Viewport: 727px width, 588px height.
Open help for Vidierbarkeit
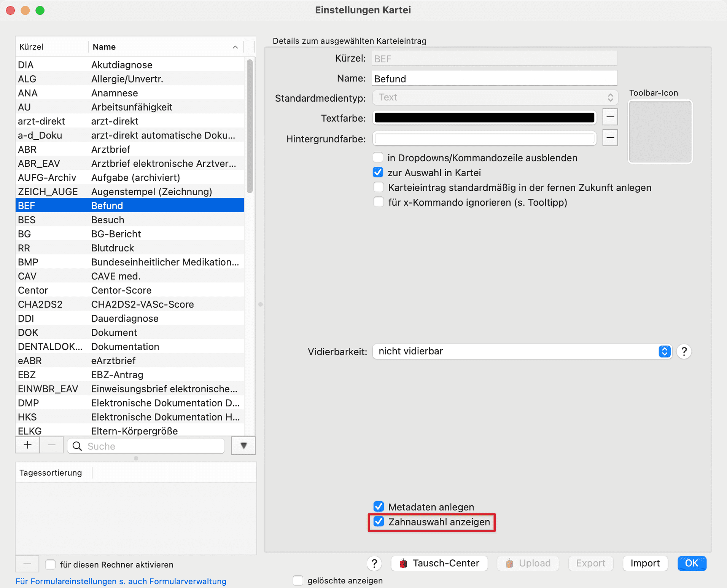click(x=684, y=351)
